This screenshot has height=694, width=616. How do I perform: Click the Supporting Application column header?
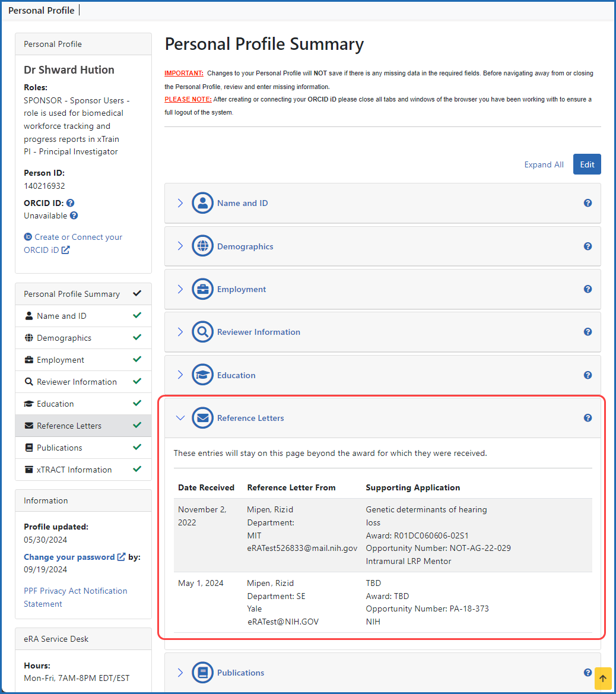(413, 487)
